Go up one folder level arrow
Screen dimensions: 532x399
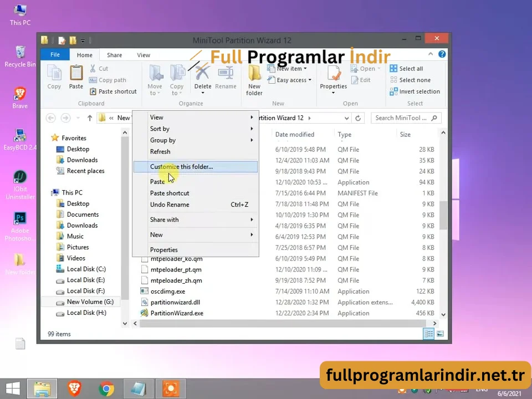(90, 118)
